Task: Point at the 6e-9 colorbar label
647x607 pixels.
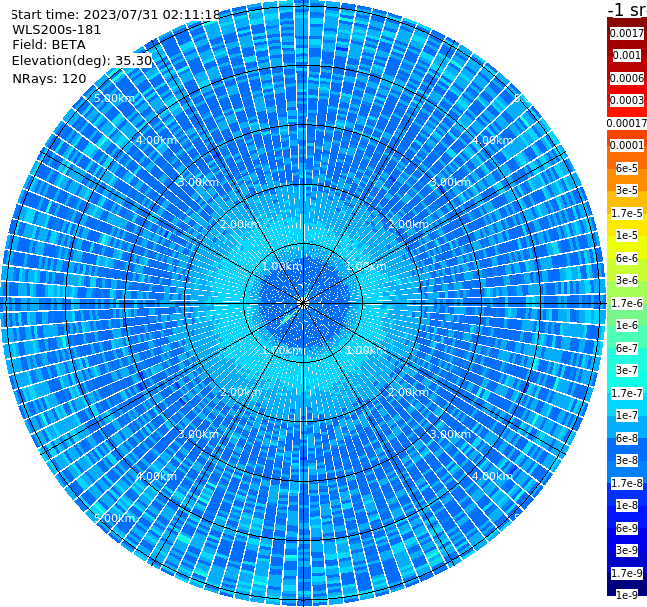Action: click(627, 528)
